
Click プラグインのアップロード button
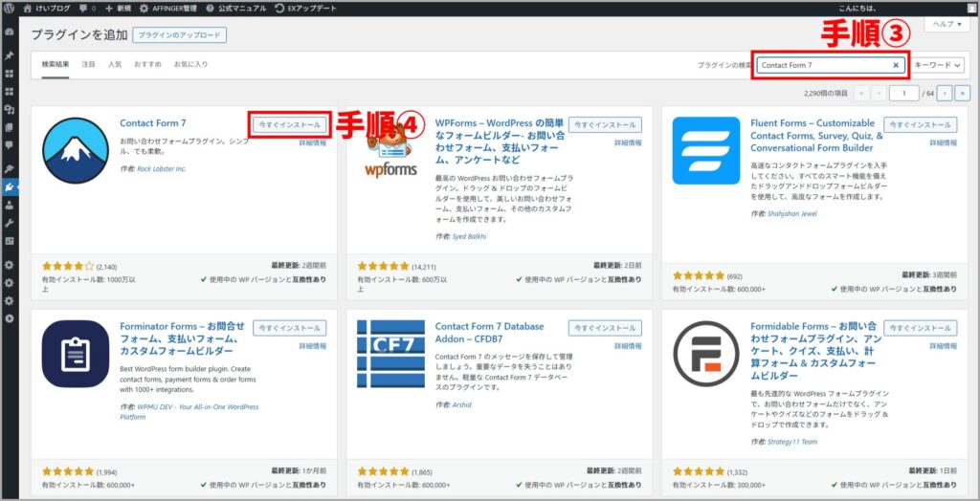click(179, 35)
